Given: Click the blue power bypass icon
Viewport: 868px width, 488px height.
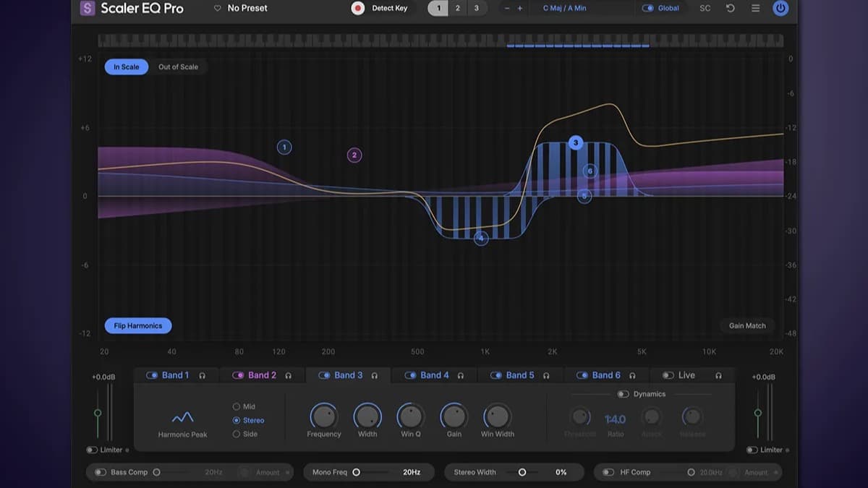Looking at the screenshot, I should (x=780, y=8).
